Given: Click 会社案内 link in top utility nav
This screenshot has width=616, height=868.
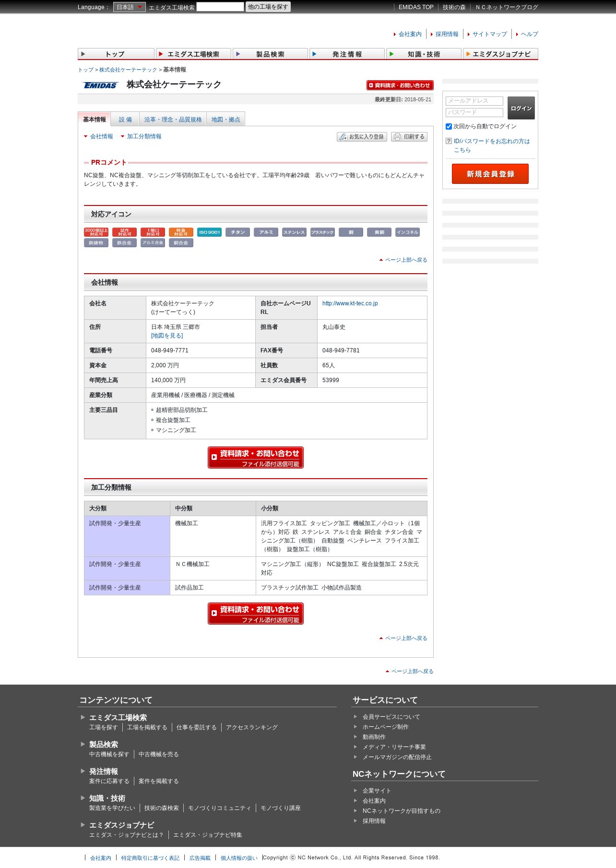Looking at the screenshot, I should pos(410,34).
